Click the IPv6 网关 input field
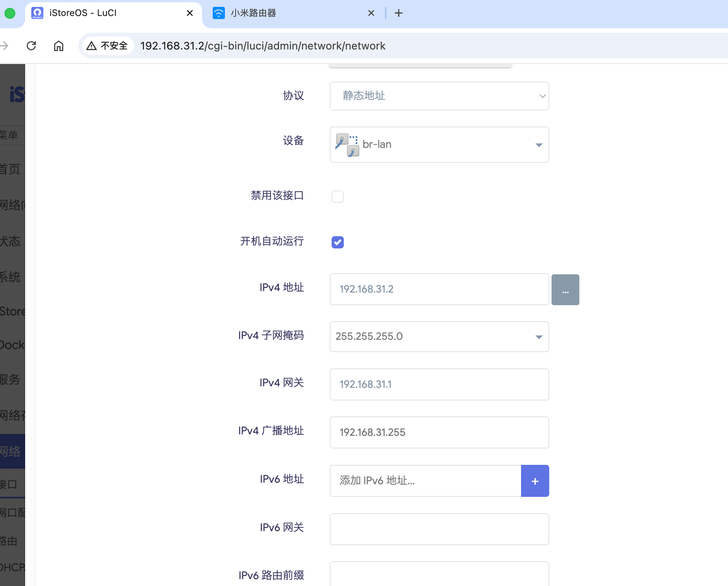The height and width of the screenshot is (586, 728). click(x=439, y=529)
